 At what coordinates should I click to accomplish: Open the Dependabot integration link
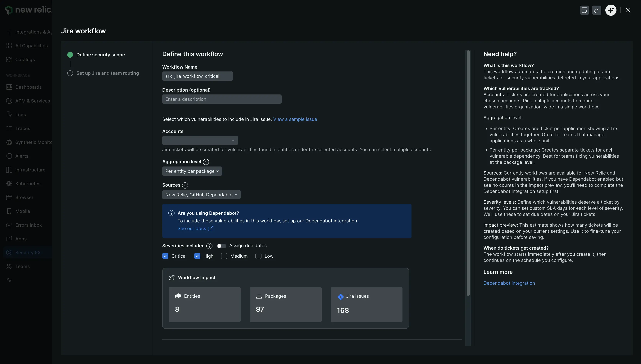(x=509, y=283)
